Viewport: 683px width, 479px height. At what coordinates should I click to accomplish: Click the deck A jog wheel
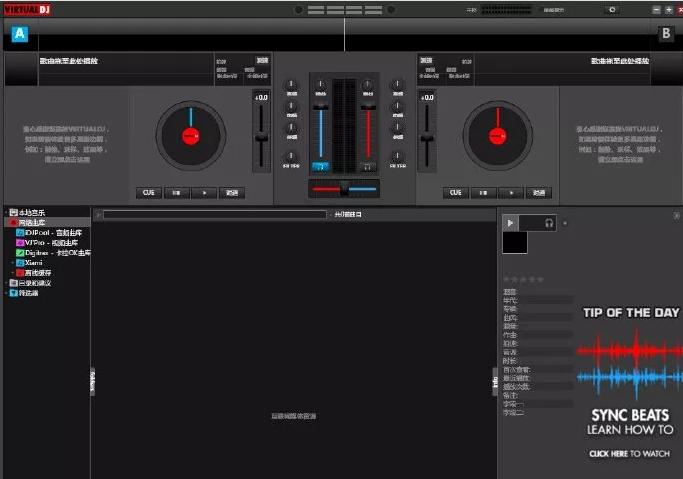coord(191,135)
